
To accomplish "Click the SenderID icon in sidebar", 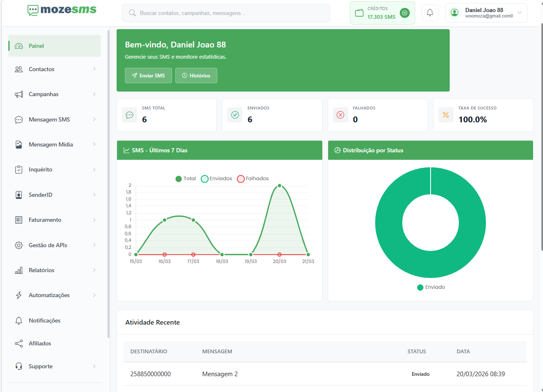I will point(19,195).
